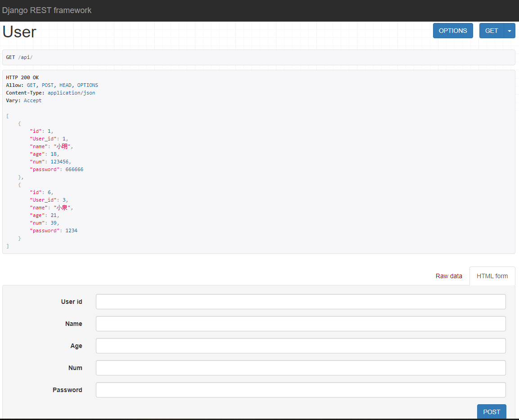Viewport: 519px width, 420px height.
Task: Click the password value 1234
Action: pos(72,230)
